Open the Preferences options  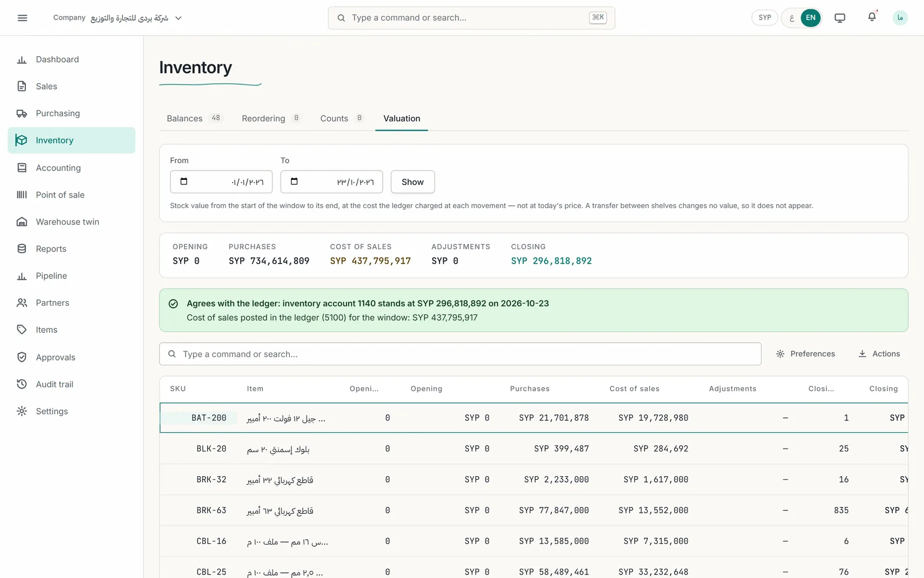coord(806,354)
